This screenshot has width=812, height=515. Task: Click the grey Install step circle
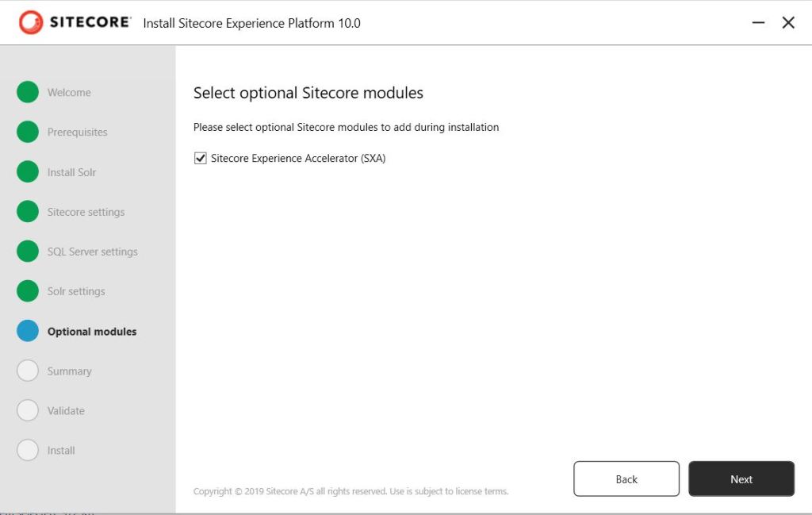pos(28,450)
